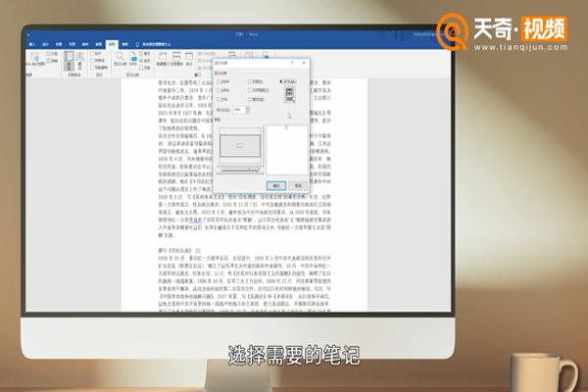Click the monitor preview image in Zoom dialog
The image size is (588, 392).
(240, 149)
